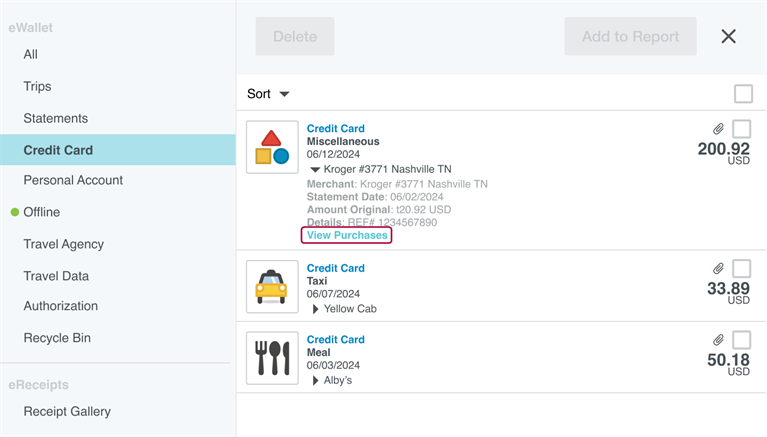
Task: Open the Authorization section
Action: tap(61, 306)
